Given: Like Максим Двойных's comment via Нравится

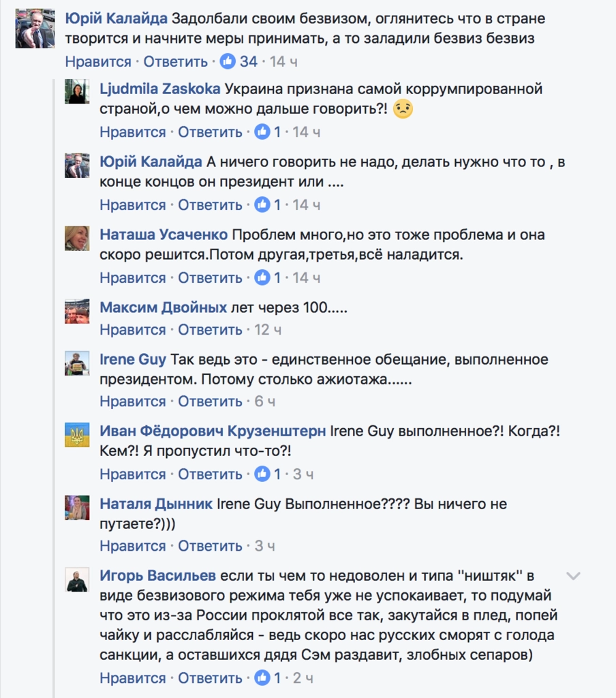Looking at the screenshot, I should pos(133,330).
